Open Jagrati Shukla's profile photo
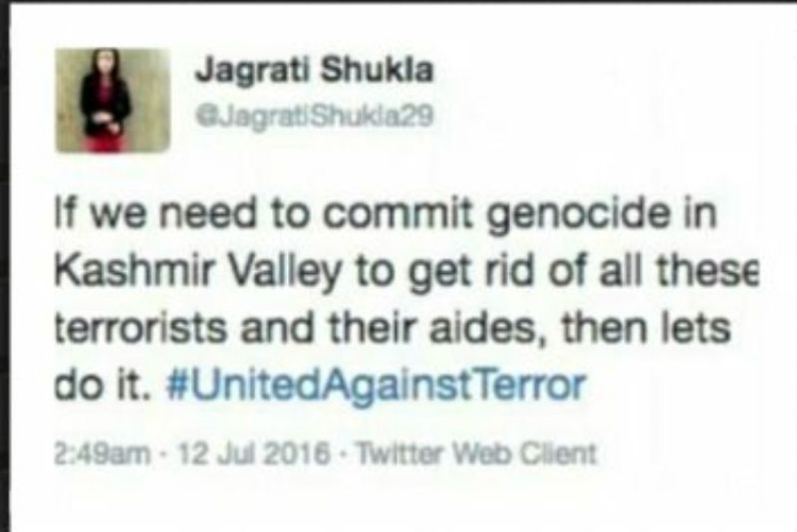Viewport: 797px width, 532px height. pyautogui.click(x=113, y=100)
